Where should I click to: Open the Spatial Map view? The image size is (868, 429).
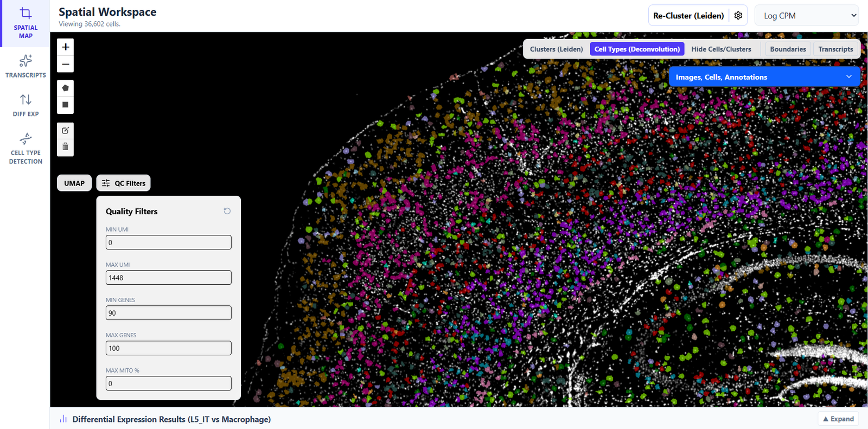25,23
